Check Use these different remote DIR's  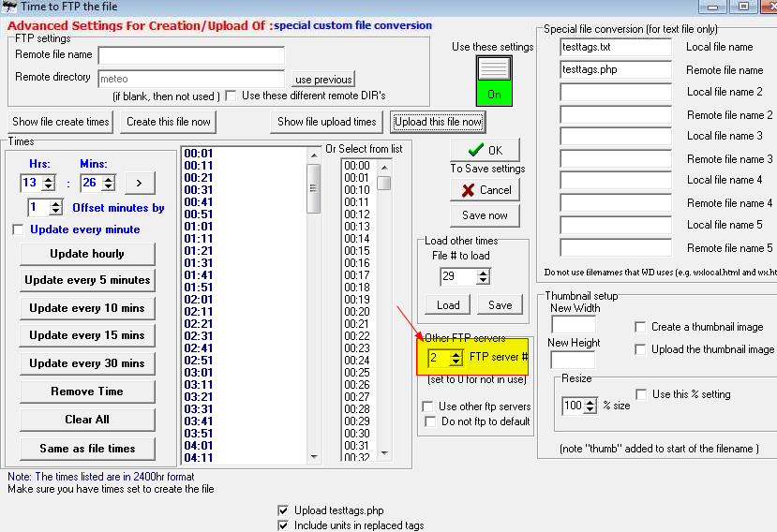click(231, 96)
